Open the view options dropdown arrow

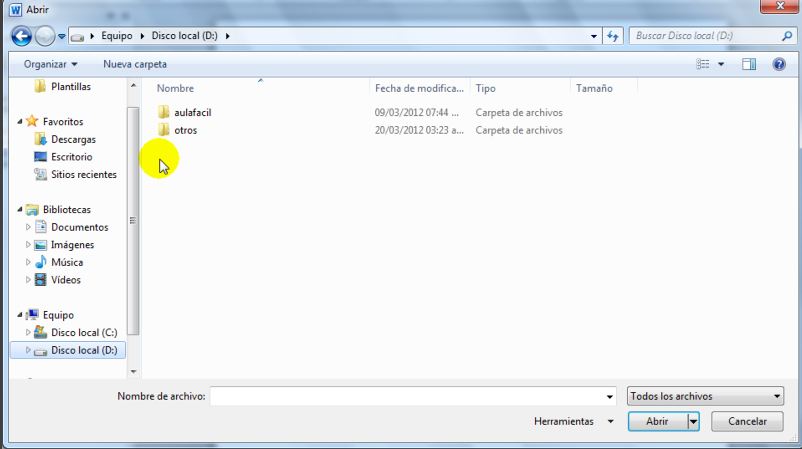(721, 64)
